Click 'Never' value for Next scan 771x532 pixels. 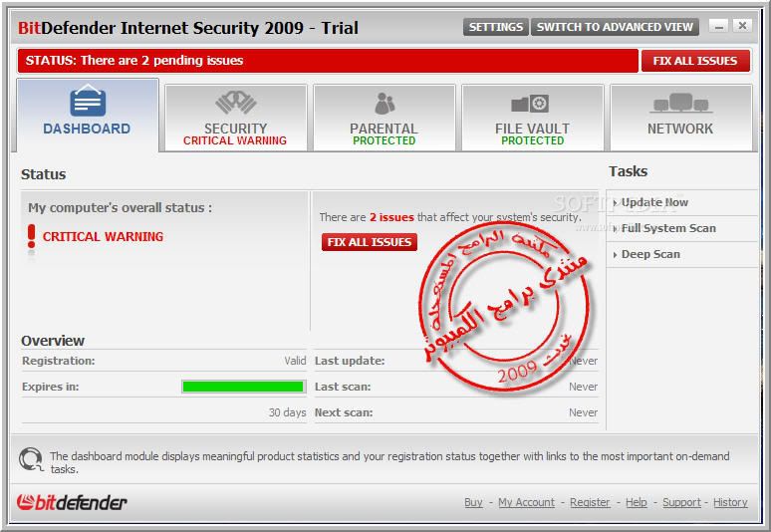(583, 412)
